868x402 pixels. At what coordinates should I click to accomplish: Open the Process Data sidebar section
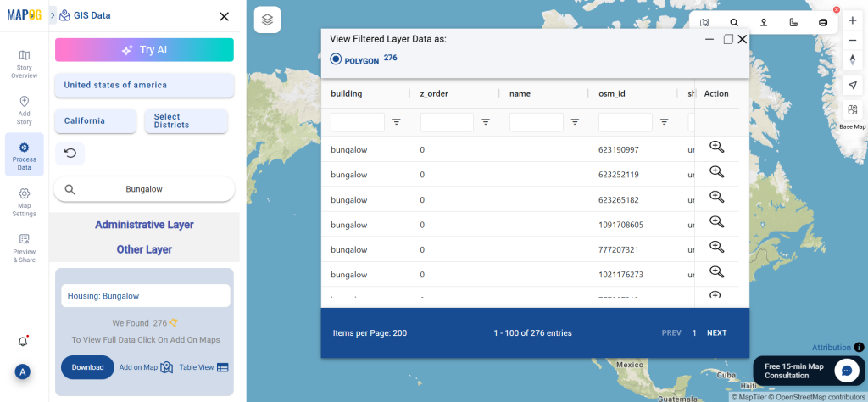point(25,154)
